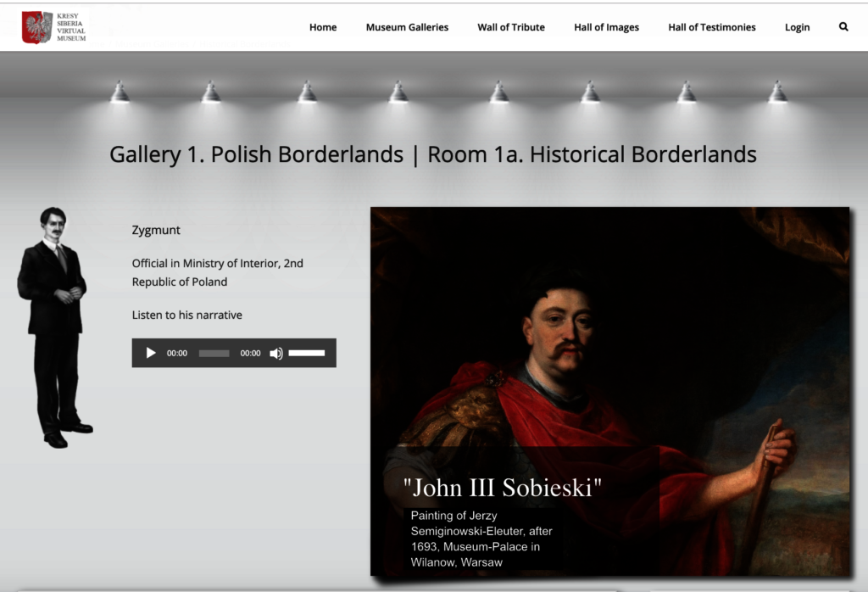Click the Kresy Siberia Virtual Museum logo
This screenshot has height=592, width=868.
53,26
